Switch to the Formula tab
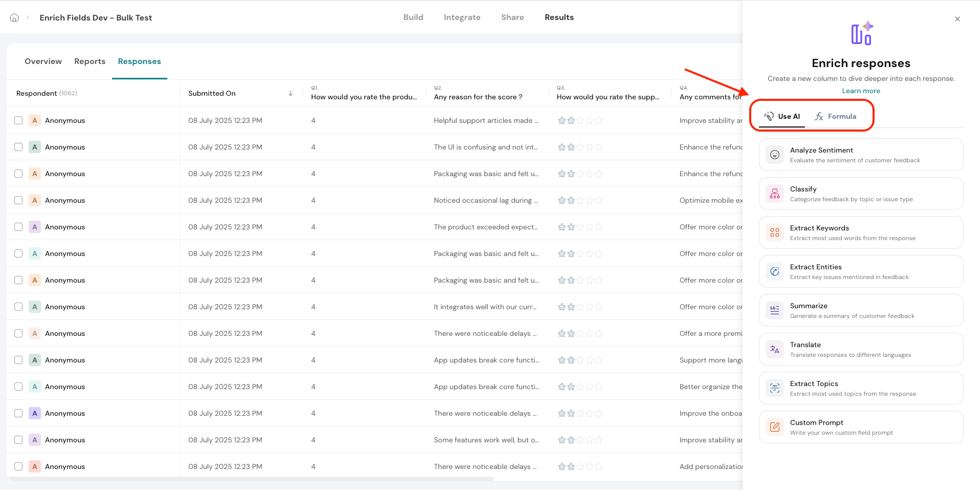Viewport: 980px width, 491px height. pos(836,116)
